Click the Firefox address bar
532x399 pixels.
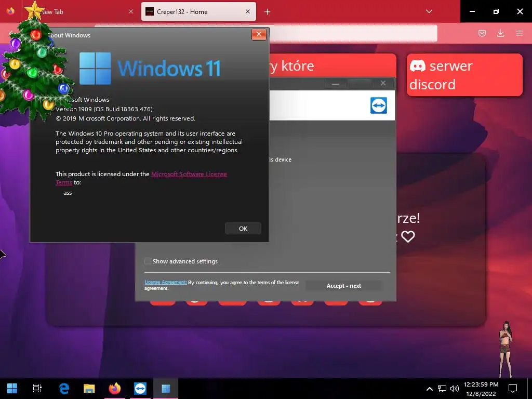click(353, 33)
